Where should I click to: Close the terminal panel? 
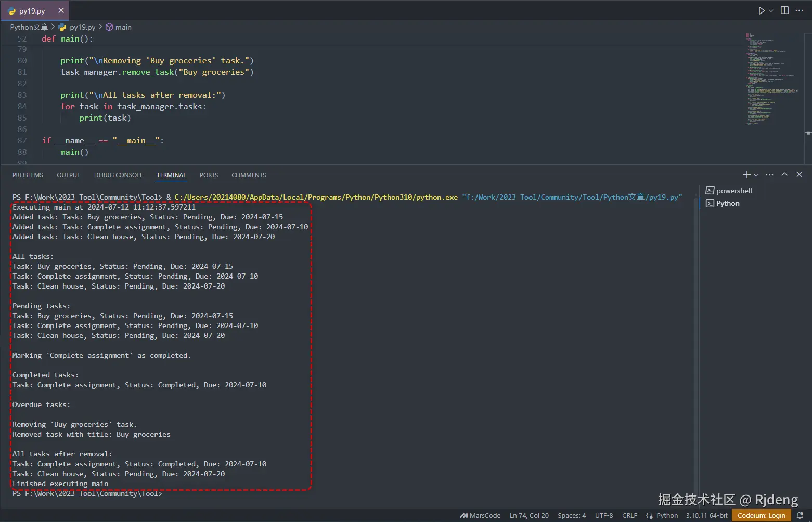[800, 175]
